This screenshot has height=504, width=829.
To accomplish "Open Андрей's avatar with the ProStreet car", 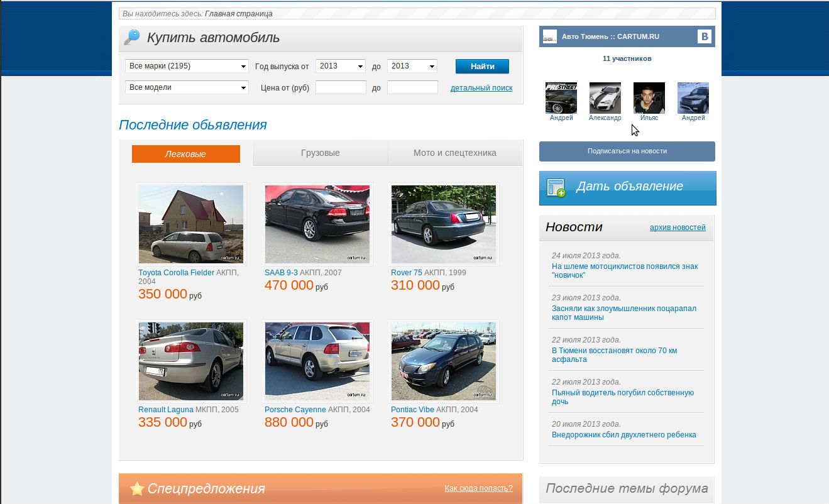I will pos(561,98).
